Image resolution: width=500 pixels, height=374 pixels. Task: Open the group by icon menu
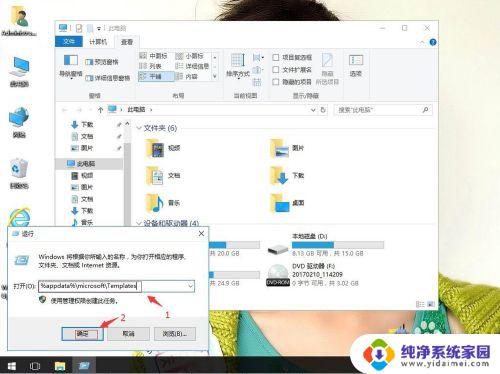(258, 58)
